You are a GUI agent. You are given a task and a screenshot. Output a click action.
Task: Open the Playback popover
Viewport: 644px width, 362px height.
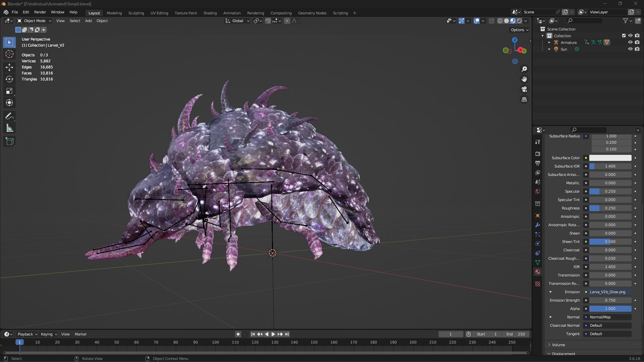[x=27, y=334]
